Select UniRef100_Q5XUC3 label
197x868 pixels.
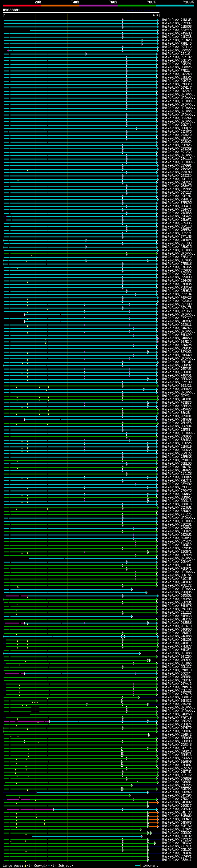pyautogui.click(x=177, y=460)
